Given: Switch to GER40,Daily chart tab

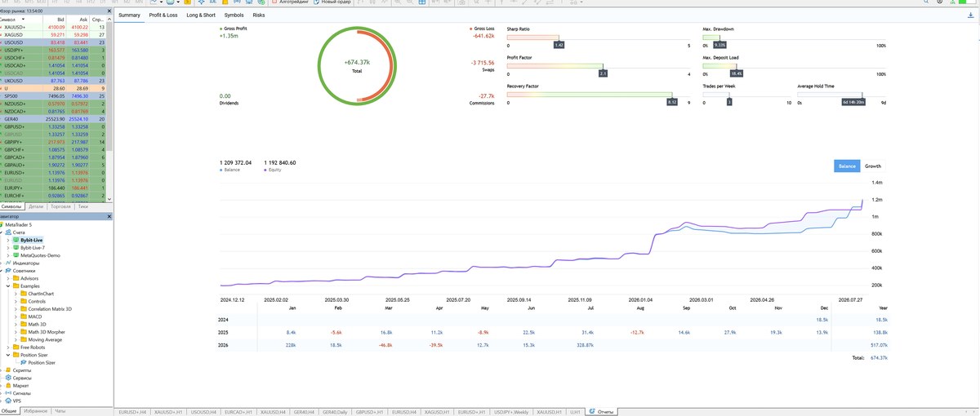Looking at the screenshot, I should (x=335, y=412).
